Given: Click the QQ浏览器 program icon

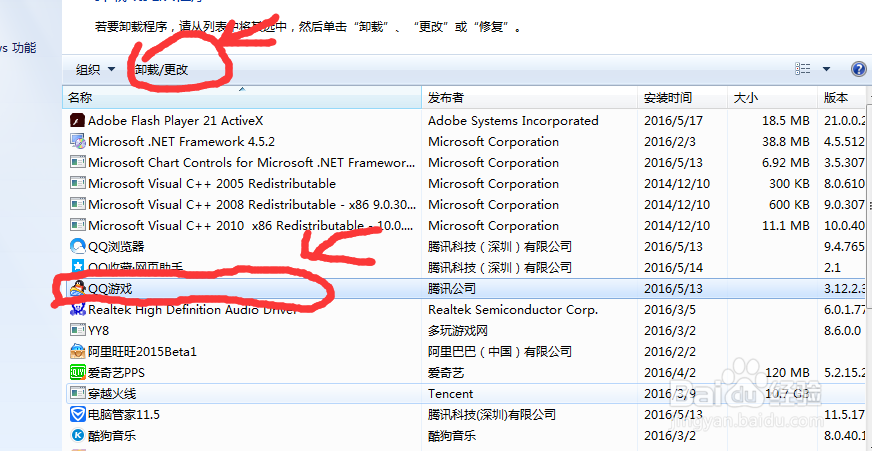Looking at the screenshot, I should [x=77, y=246].
